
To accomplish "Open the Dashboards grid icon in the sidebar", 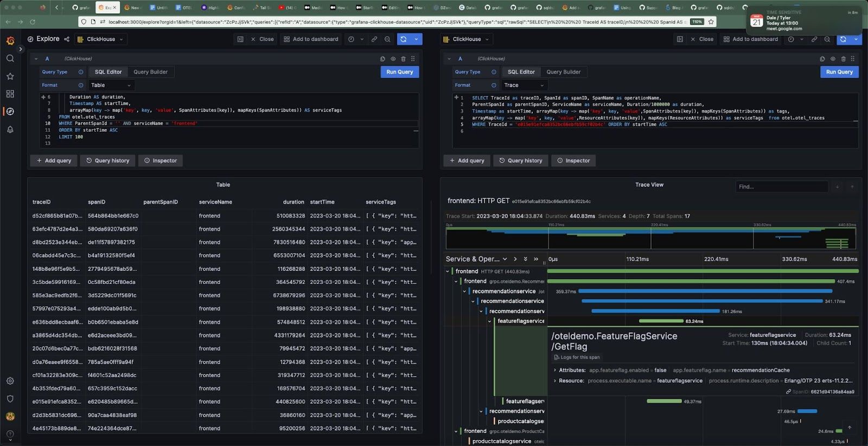I will [10, 94].
